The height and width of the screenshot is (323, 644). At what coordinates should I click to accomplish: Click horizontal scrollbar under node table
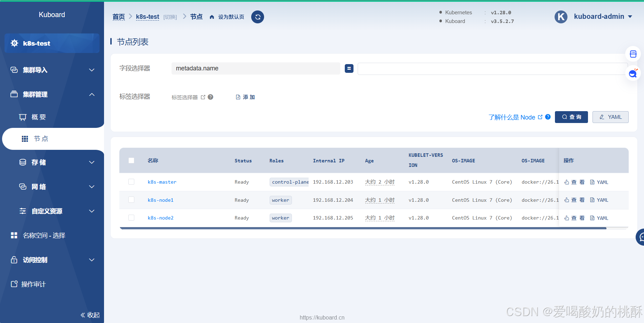[363, 228]
